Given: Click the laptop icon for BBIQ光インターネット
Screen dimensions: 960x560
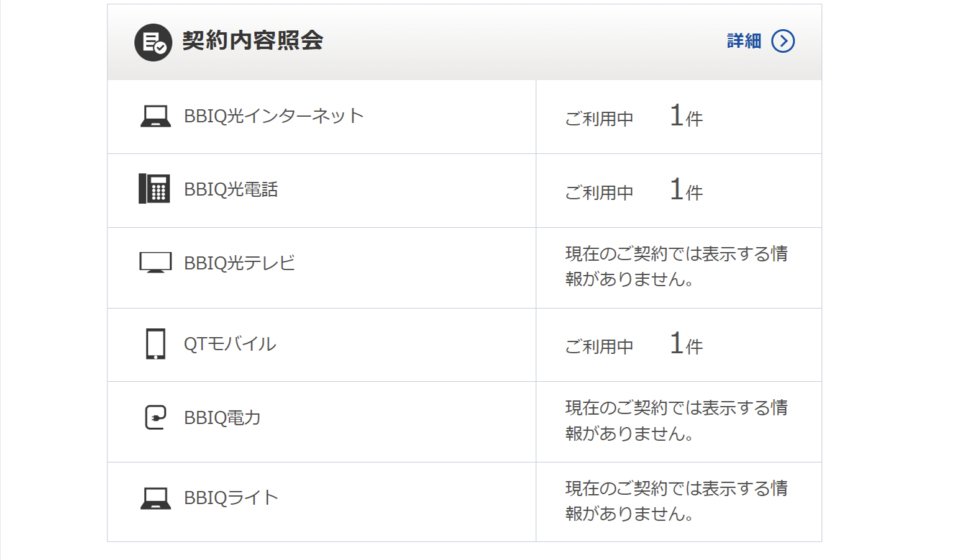Looking at the screenshot, I should point(155,116).
